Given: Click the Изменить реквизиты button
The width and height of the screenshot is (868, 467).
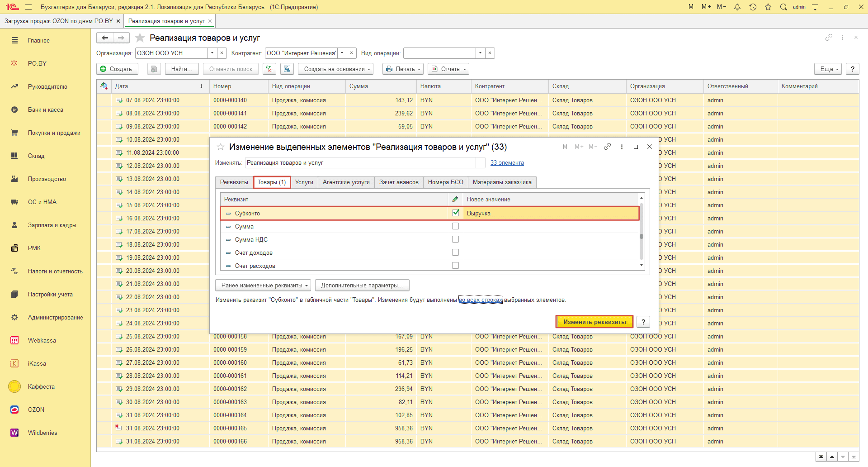Looking at the screenshot, I should (594, 322).
